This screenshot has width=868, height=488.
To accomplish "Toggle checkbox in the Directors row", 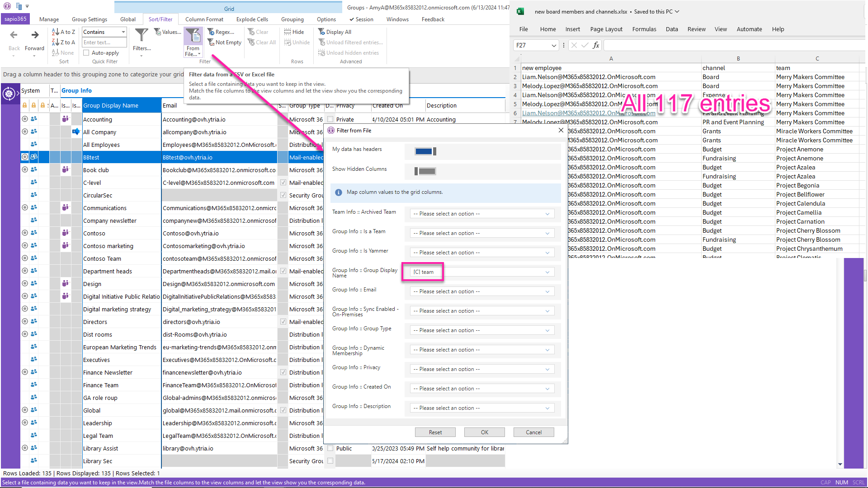I will pyautogui.click(x=283, y=322).
